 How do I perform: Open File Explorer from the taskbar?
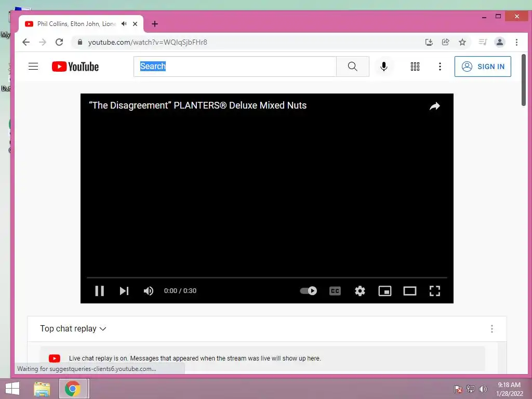pyautogui.click(x=42, y=389)
